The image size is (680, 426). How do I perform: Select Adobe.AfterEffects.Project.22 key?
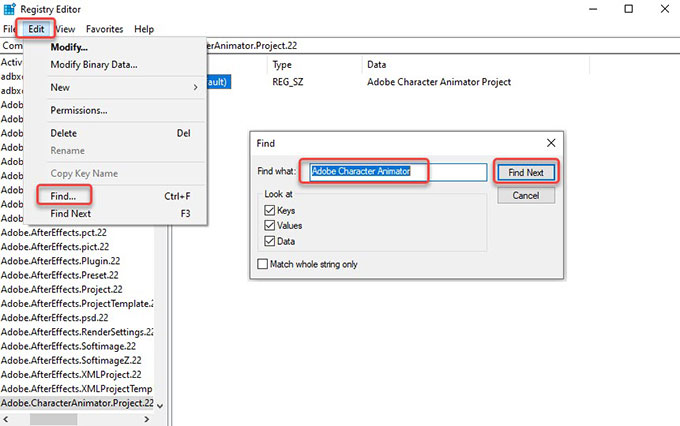coord(62,289)
